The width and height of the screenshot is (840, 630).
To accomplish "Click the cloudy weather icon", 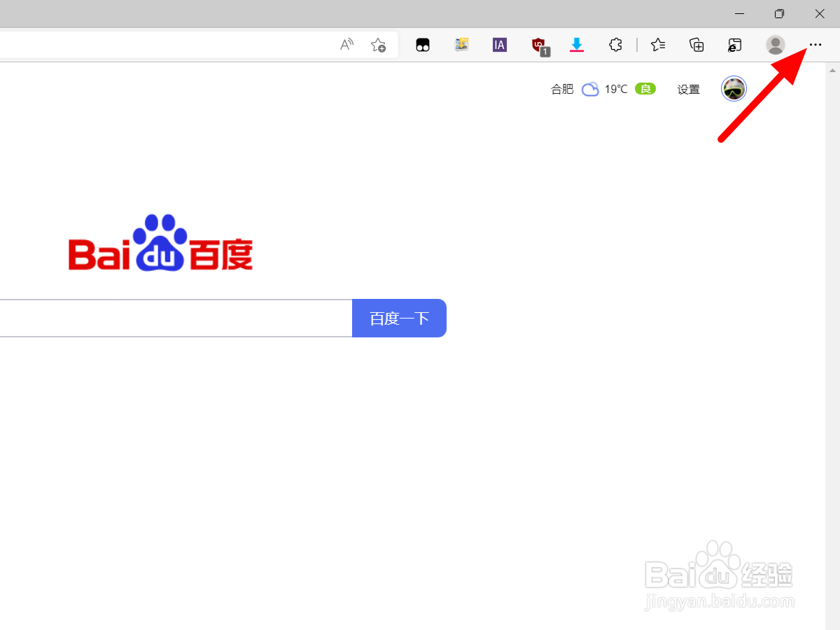I will [x=590, y=89].
